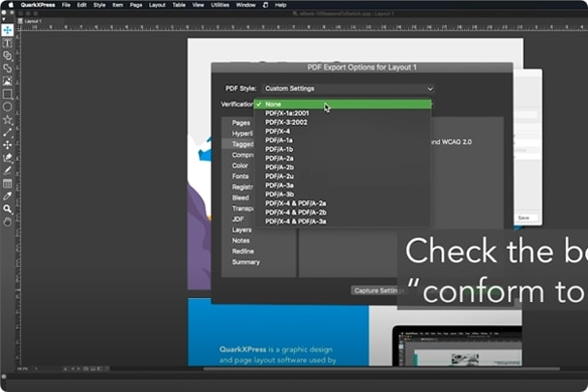Open Pages in the options list
Image resolution: width=588 pixels, height=392 pixels.
tap(241, 123)
